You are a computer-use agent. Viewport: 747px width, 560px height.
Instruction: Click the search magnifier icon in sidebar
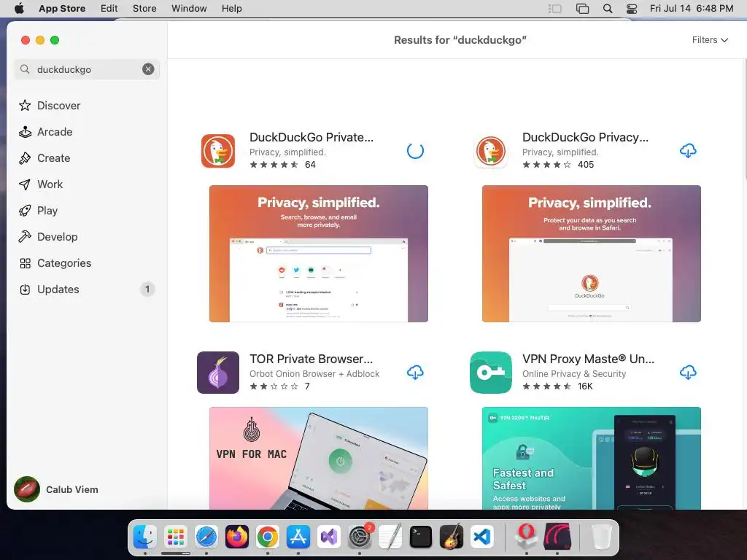25,69
